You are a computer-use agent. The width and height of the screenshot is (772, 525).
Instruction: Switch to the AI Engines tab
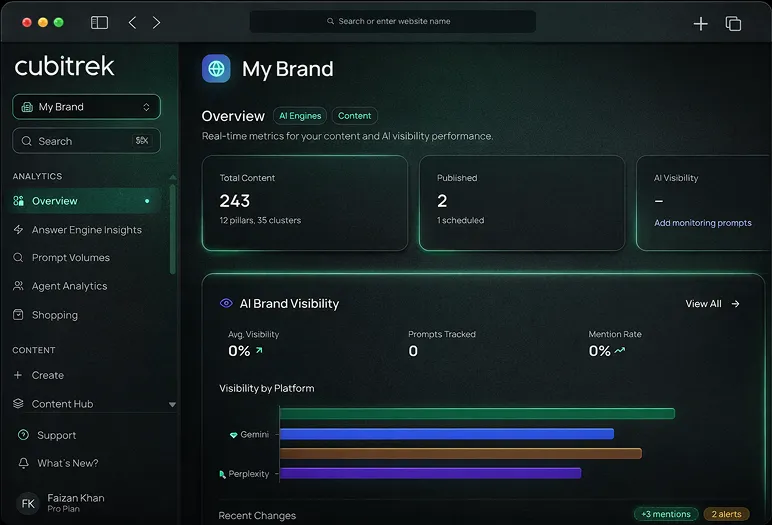coord(300,116)
